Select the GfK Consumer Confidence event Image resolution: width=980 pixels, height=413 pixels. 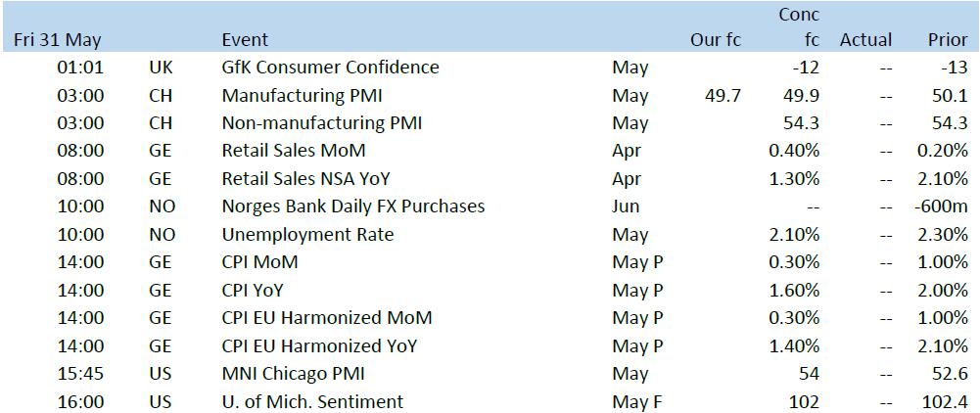[331, 68]
